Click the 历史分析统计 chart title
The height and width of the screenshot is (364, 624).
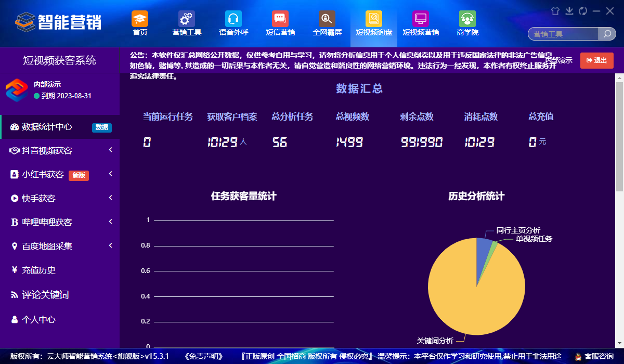coord(476,196)
